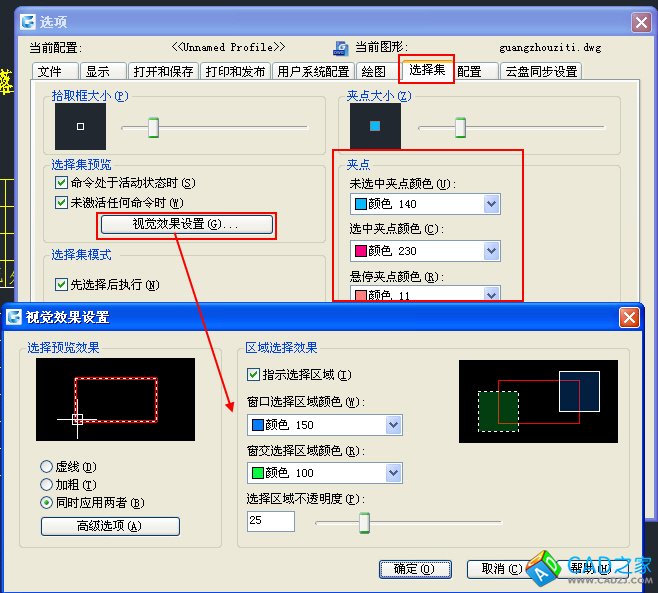Open 窗交选择区域颜色 dropdown
This screenshot has width=658, height=593.
point(393,472)
